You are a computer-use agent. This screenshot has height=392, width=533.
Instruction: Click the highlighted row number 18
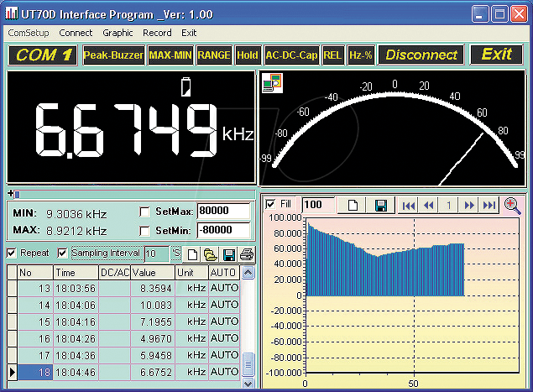pyautogui.click(x=35, y=373)
